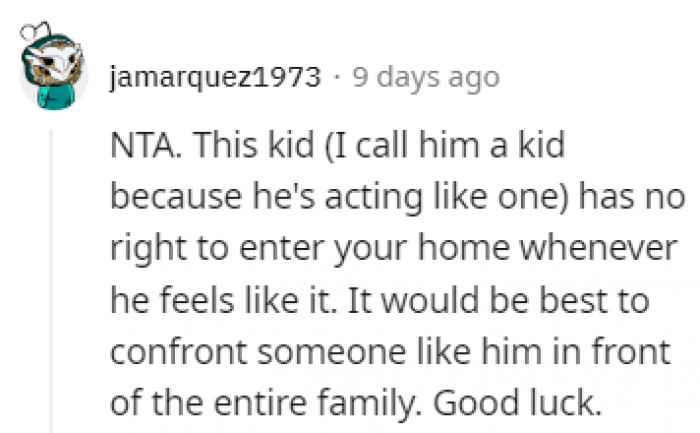Click the word "confront" in the comment
Screen dimensions: 700x433
(x=169, y=354)
